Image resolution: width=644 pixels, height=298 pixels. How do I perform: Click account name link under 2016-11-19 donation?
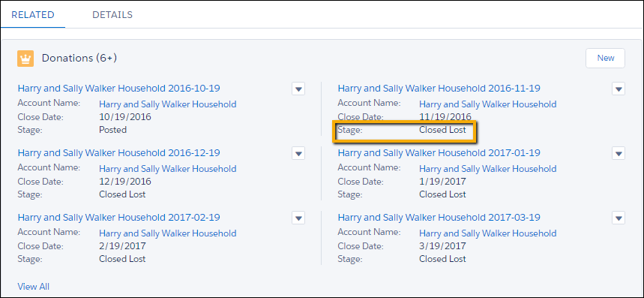click(x=487, y=104)
